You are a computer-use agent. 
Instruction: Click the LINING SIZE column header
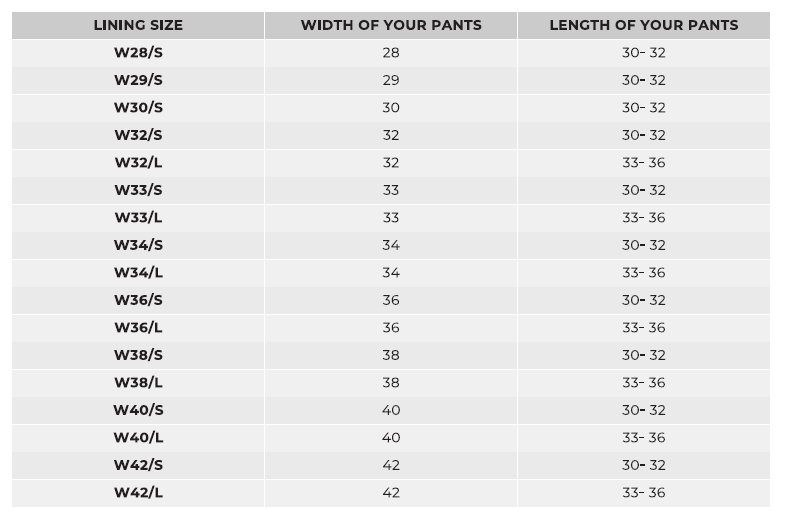pos(138,25)
